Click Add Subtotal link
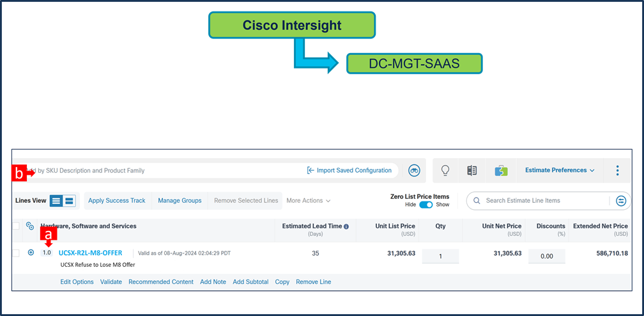644x316 pixels. 250,282
